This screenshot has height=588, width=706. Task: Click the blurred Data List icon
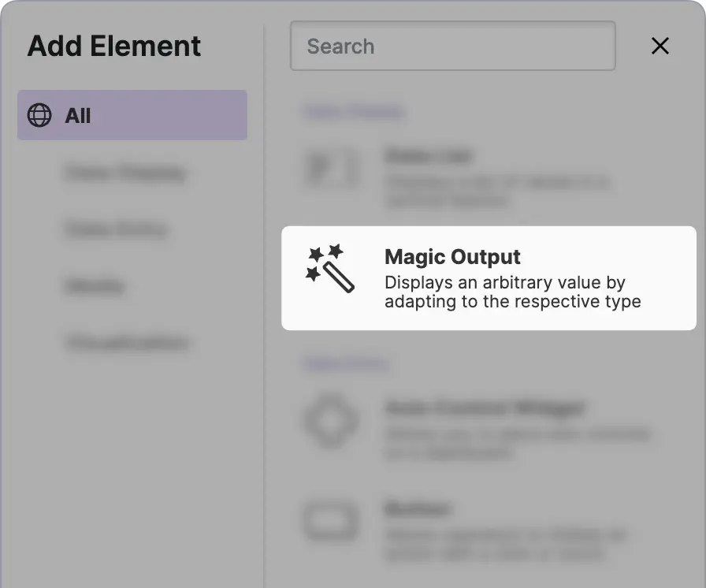coord(332,169)
